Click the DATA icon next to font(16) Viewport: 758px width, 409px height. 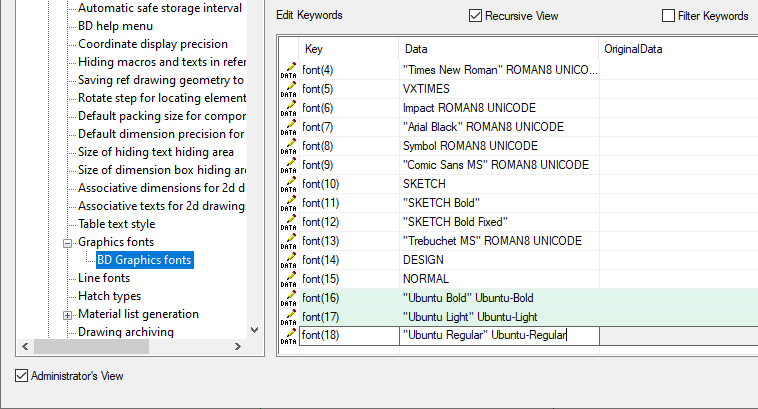click(x=288, y=298)
